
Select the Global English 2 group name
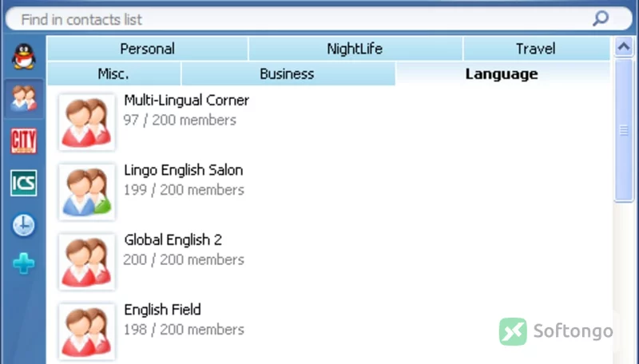(173, 239)
